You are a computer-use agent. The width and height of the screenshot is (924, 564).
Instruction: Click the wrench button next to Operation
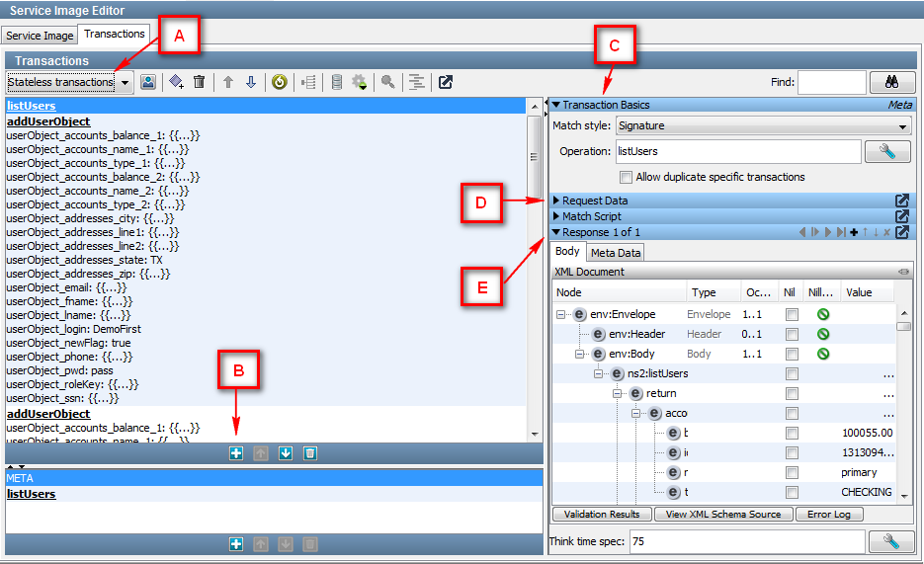[887, 151]
